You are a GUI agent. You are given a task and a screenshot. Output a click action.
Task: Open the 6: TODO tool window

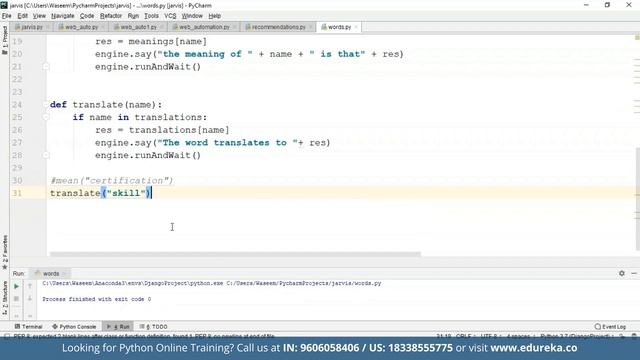[153, 327]
